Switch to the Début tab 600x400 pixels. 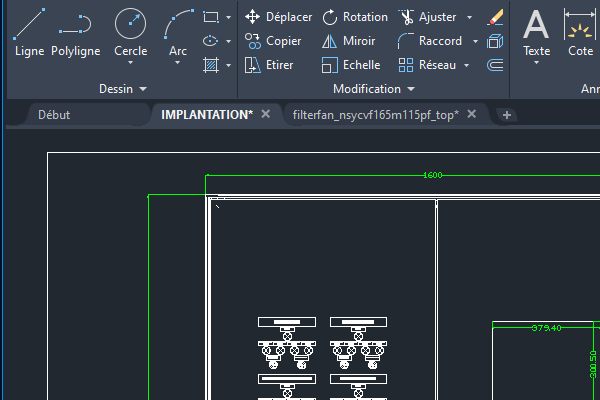[54, 114]
